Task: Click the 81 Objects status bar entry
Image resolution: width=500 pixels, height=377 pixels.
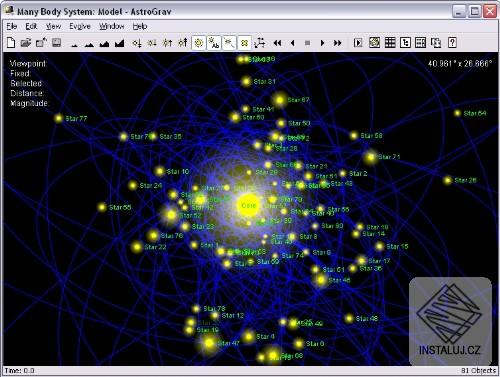Action: [x=479, y=371]
